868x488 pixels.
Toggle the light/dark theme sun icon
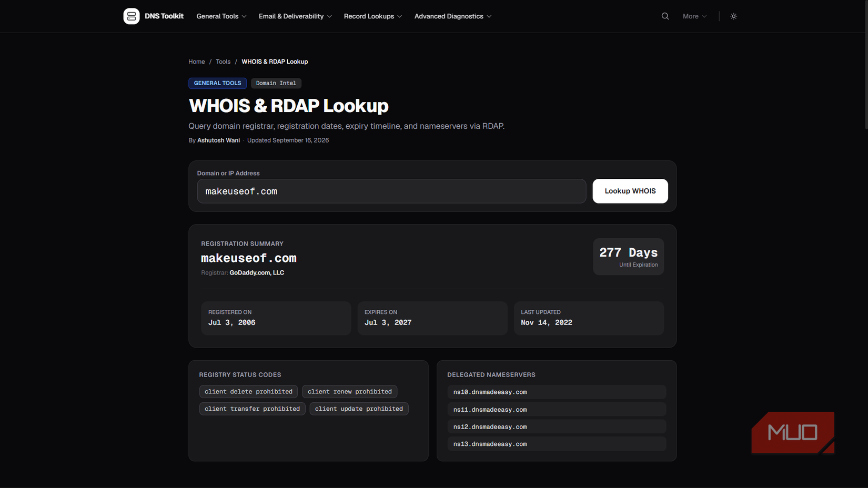pyautogui.click(x=733, y=16)
